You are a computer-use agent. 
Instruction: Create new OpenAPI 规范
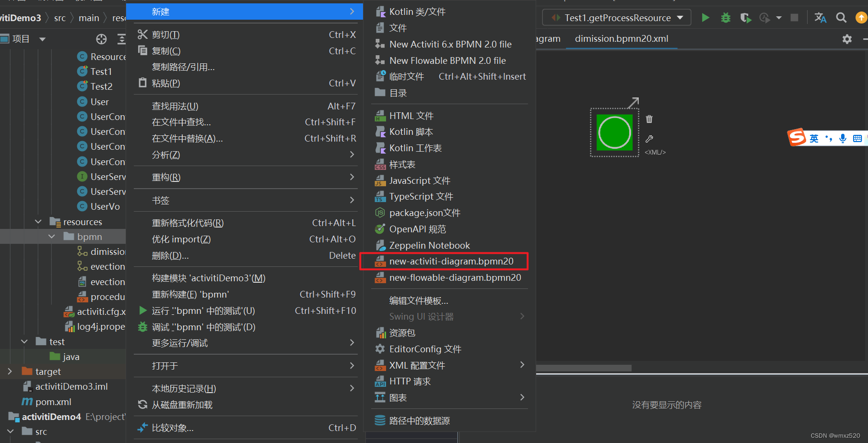(x=449, y=229)
